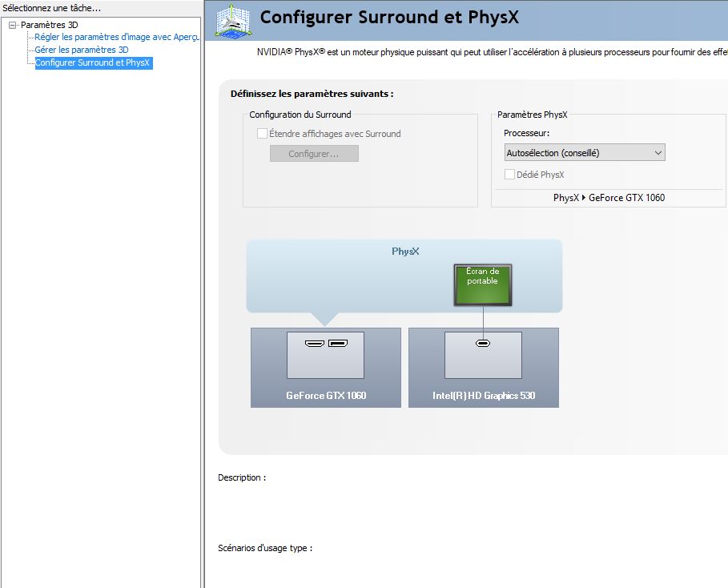This screenshot has width=728, height=588.
Task: Click the Paramètres PhysX group label
Action: (532, 115)
